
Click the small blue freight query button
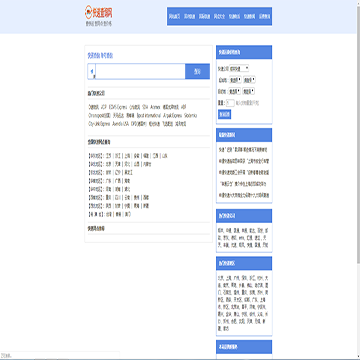tap(224, 114)
